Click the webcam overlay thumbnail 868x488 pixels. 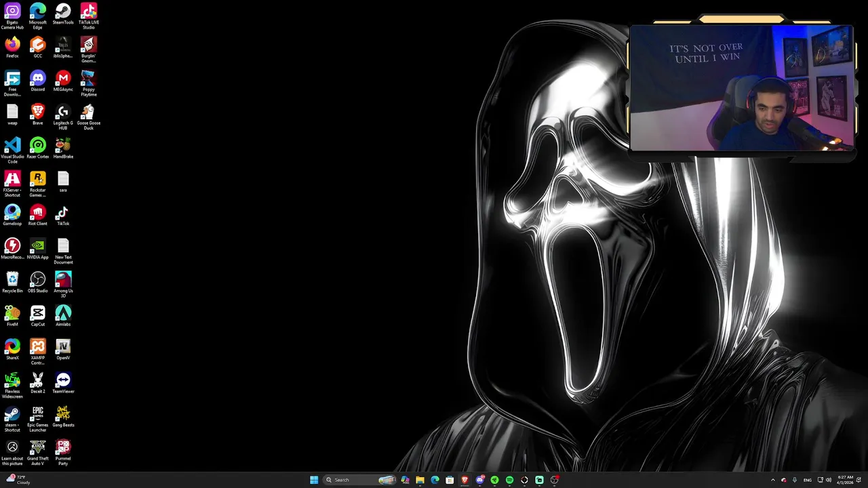coord(741,87)
